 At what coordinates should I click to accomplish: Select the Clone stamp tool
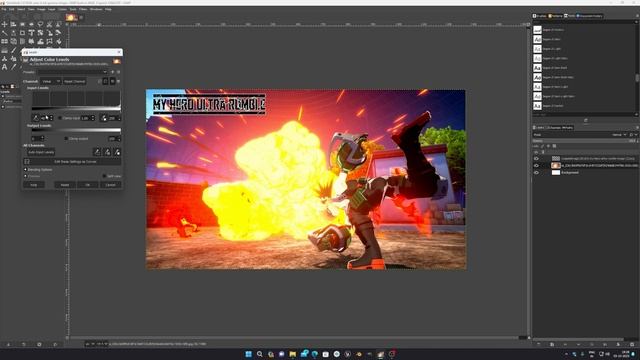4,58
